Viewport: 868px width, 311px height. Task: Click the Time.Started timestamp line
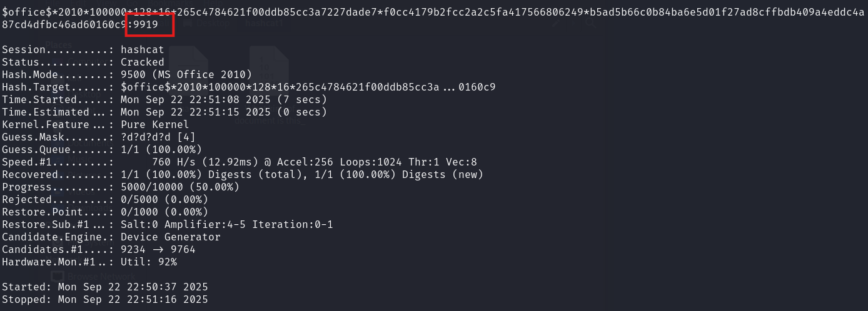pyautogui.click(x=164, y=100)
